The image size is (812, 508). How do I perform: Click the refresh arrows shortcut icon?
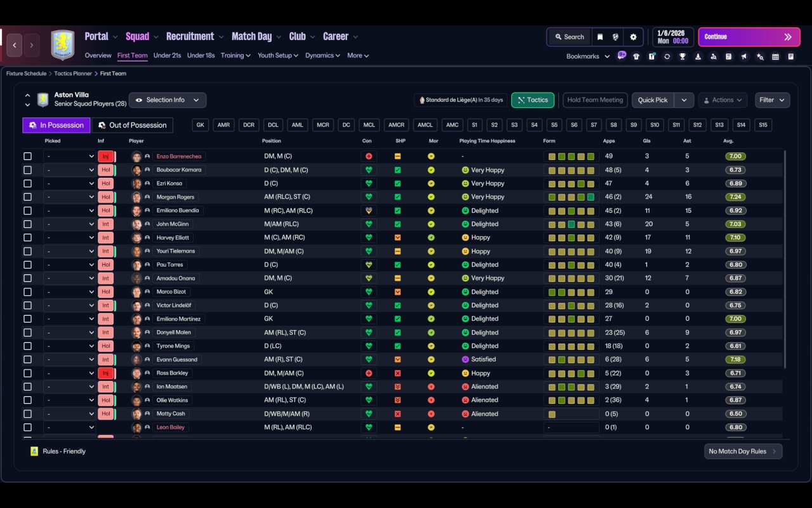[x=667, y=57]
